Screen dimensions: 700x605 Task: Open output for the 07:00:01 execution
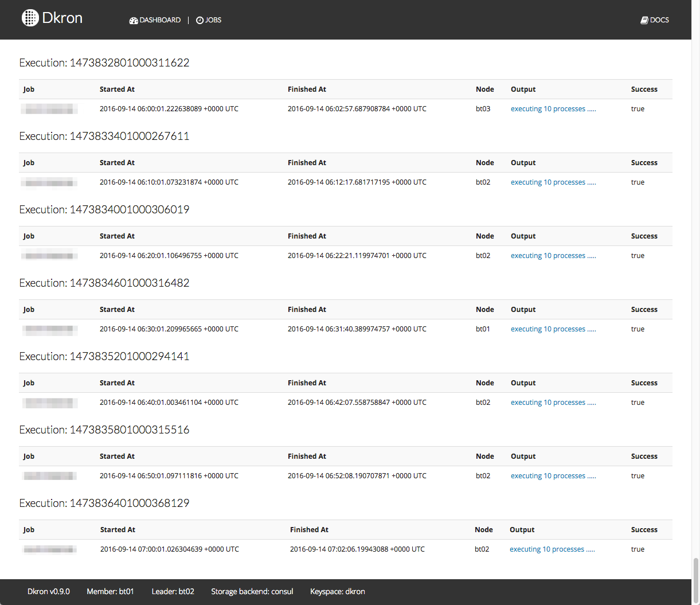552,549
